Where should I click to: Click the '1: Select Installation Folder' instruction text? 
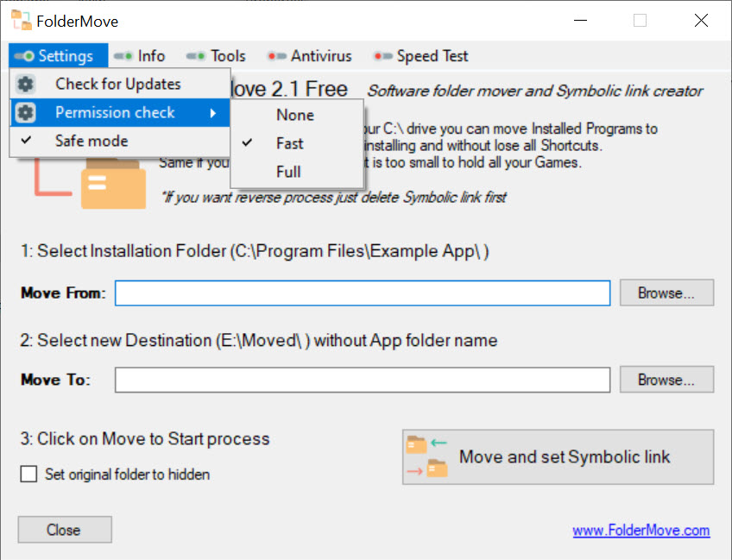point(255,252)
